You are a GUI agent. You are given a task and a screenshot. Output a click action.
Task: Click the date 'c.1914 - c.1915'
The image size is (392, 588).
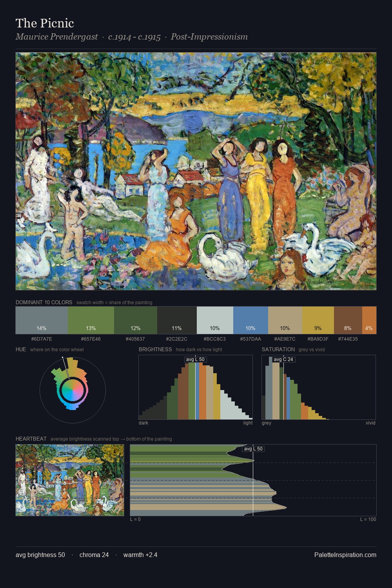coord(134,37)
